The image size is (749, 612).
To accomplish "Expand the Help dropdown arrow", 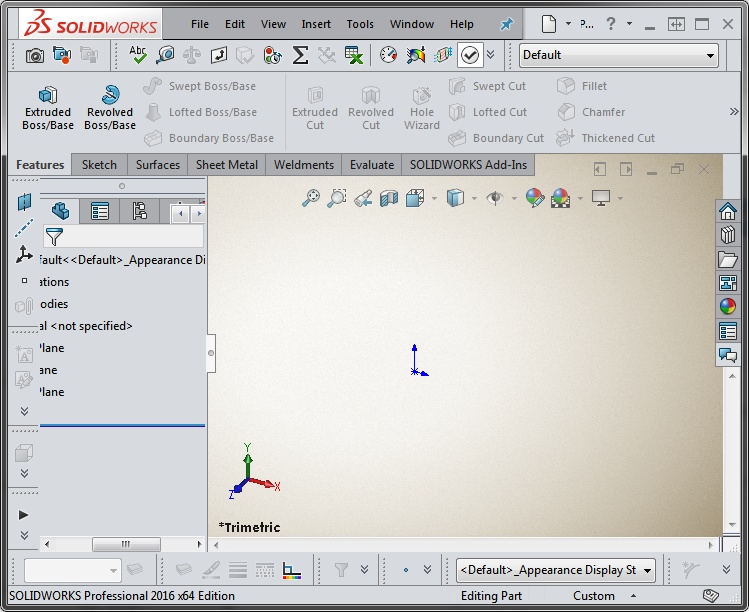I will coord(630,23).
